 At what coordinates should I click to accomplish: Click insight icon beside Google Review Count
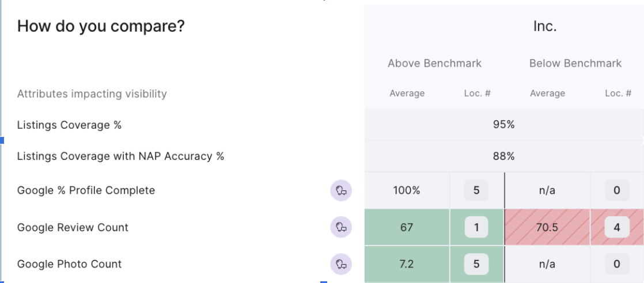pyautogui.click(x=341, y=227)
